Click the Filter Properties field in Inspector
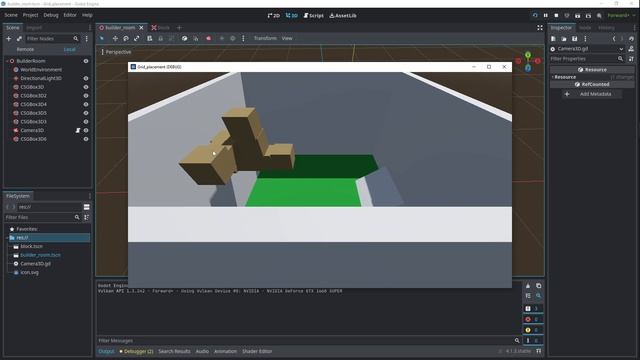 click(x=587, y=59)
